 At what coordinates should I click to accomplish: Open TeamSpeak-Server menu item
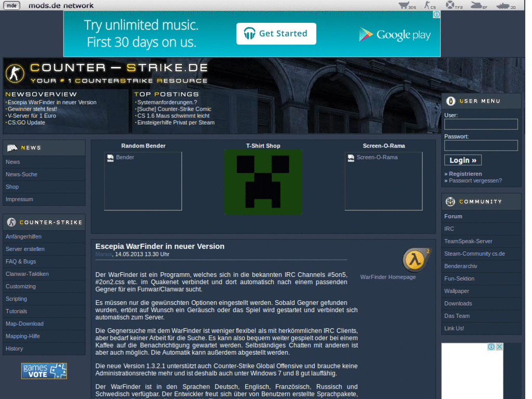tap(481, 241)
